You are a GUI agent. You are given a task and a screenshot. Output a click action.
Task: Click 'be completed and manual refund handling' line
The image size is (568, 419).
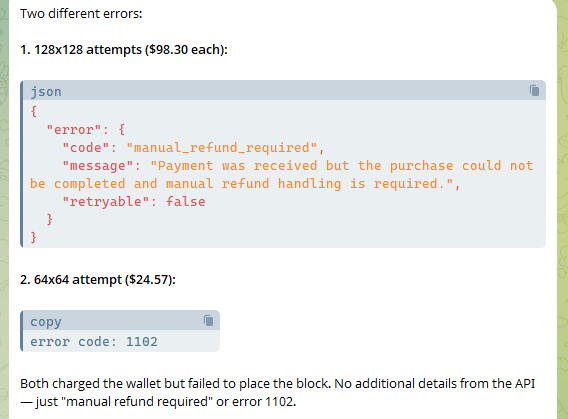245,184
